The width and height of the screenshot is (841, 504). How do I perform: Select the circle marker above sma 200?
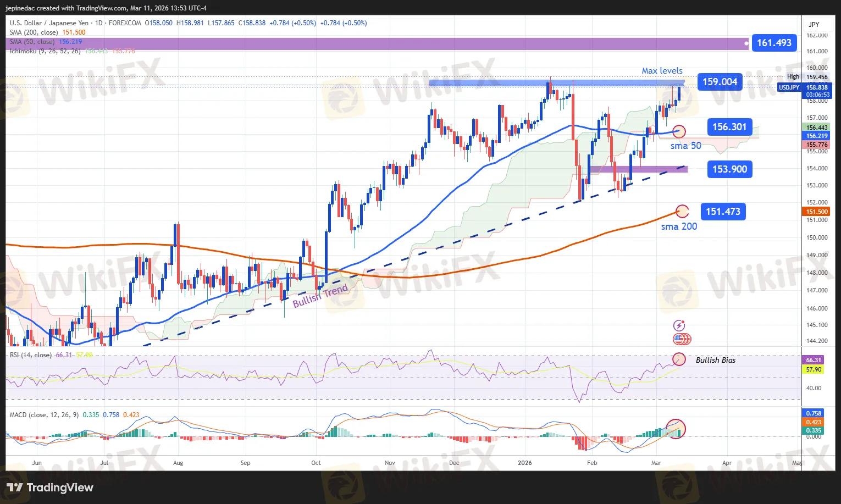(682, 211)
